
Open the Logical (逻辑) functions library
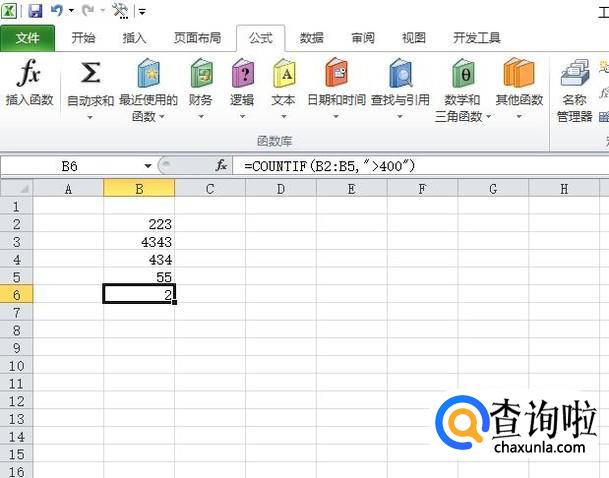242,74
